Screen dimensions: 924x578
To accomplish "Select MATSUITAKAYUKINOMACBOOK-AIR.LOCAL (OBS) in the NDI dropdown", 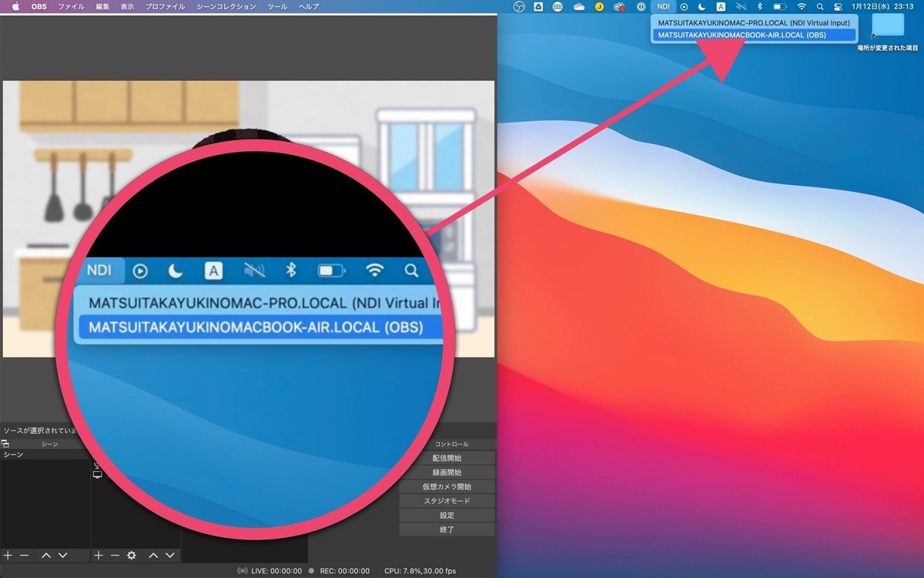I will pyautogui.click(x=754, y=34).
